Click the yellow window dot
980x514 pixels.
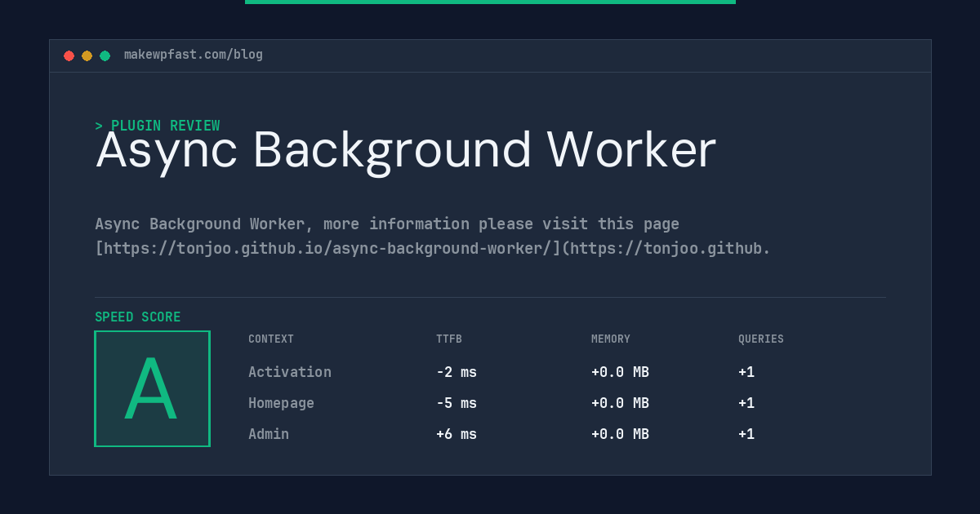(87, 55)
